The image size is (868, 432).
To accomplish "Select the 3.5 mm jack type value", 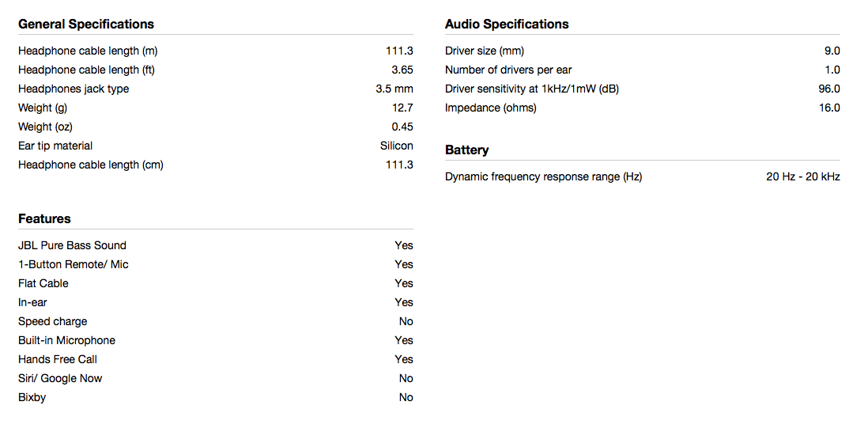I will (x=394, y=89).
